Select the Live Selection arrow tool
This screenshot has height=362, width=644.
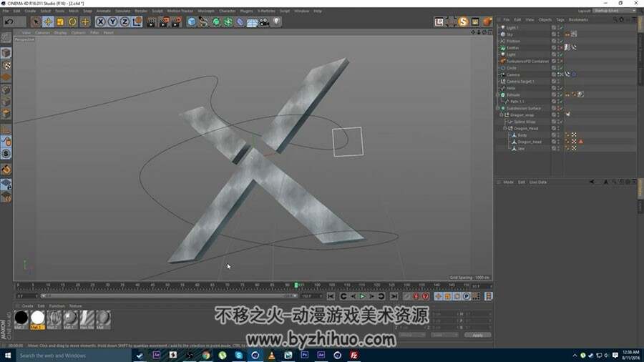tap(36, 21)
